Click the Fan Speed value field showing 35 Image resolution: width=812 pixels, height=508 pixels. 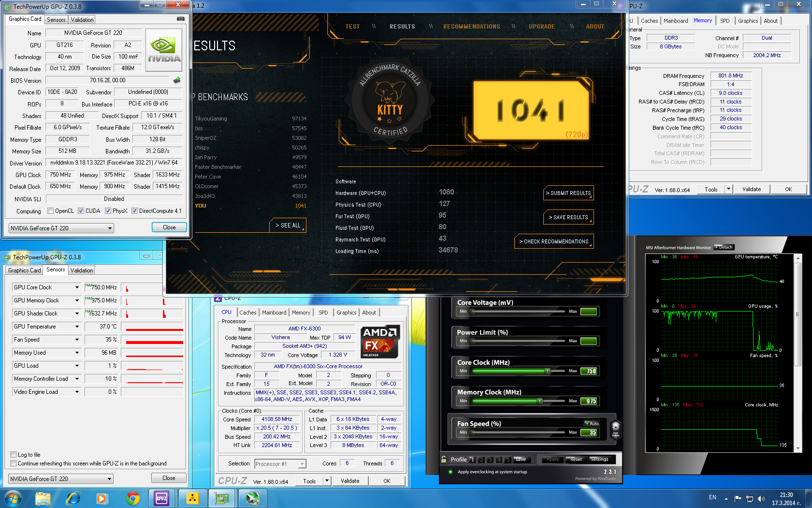click(589, 433)
